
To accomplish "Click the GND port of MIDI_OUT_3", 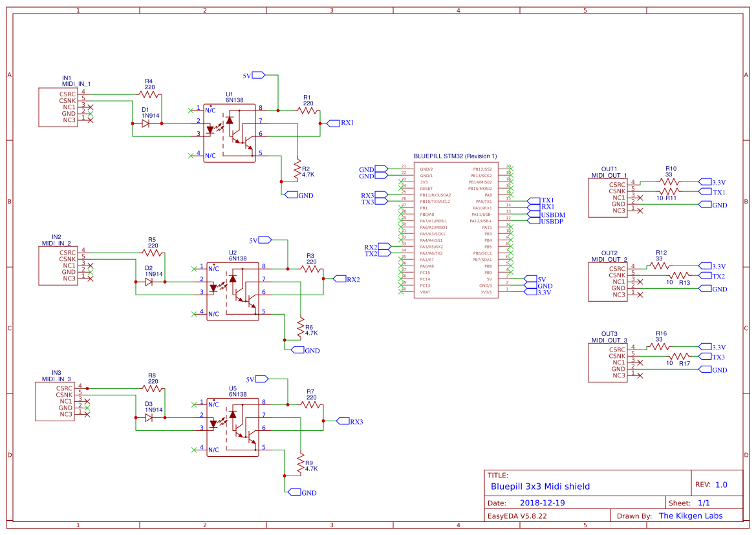I will tap(706, 370).
